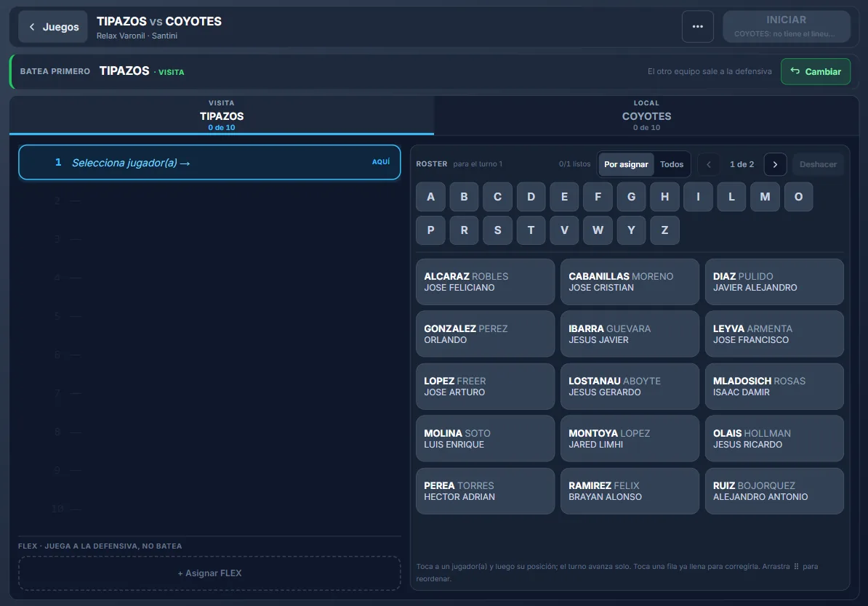Click the INICIAR button
The height and width of the screenshot is (606, 868).
click(786, 27)
